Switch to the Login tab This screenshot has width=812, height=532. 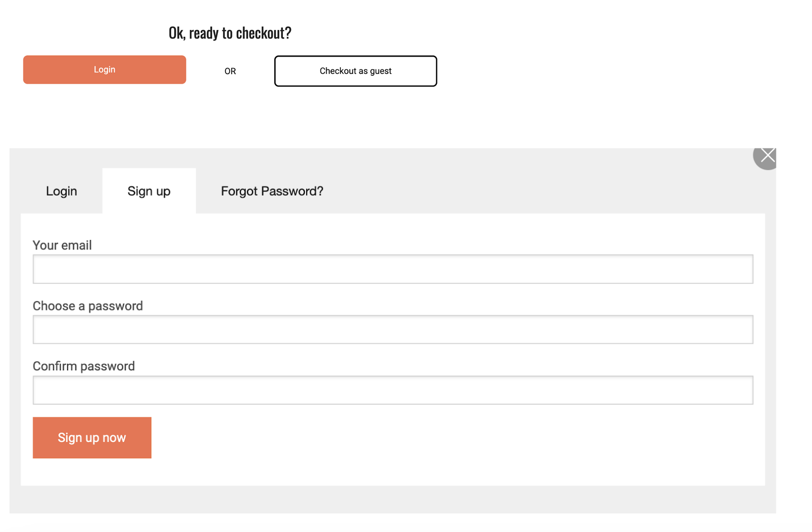(61, 191)
